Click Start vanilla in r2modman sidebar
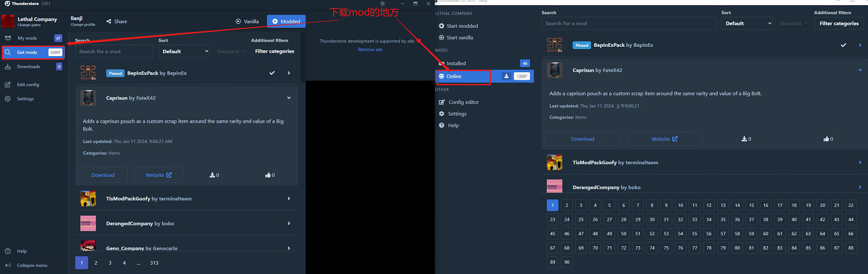This screenshot has width=868, height=274. coord(456,38)
